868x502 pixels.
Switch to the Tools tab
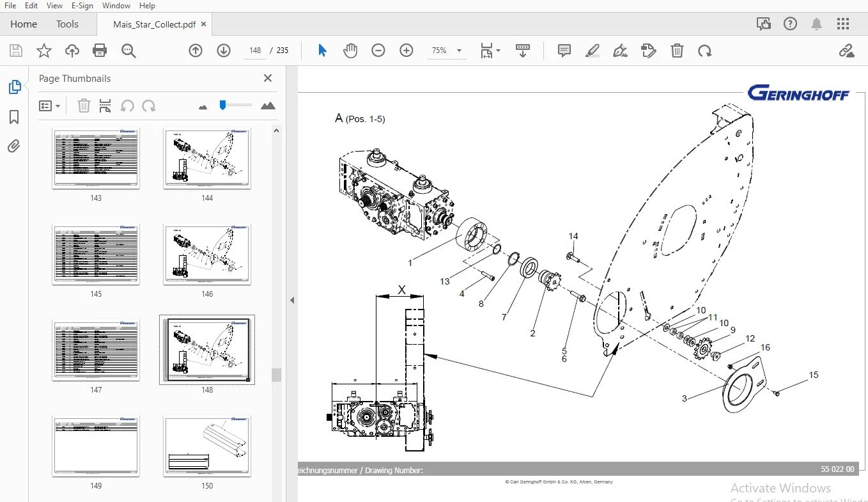67,24
